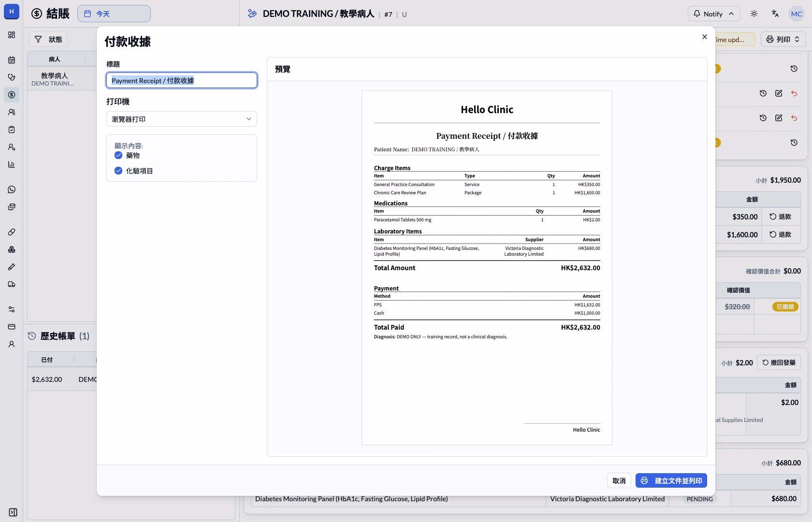Uncheck the 化驗項目 checkbox
Screen dimensions: 812x522
pos(118,171)
